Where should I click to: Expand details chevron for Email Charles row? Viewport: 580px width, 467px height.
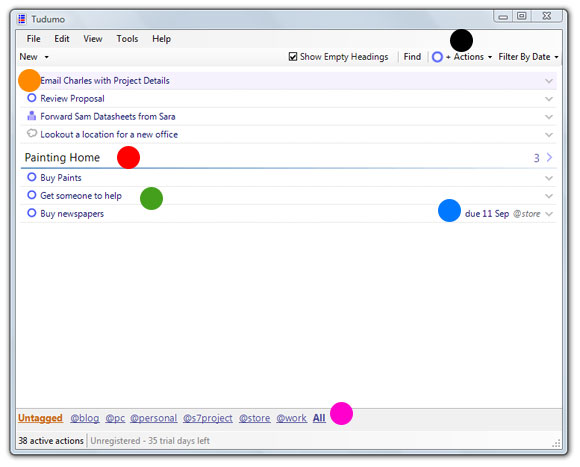pyautogui.click(x=549, y=81)
